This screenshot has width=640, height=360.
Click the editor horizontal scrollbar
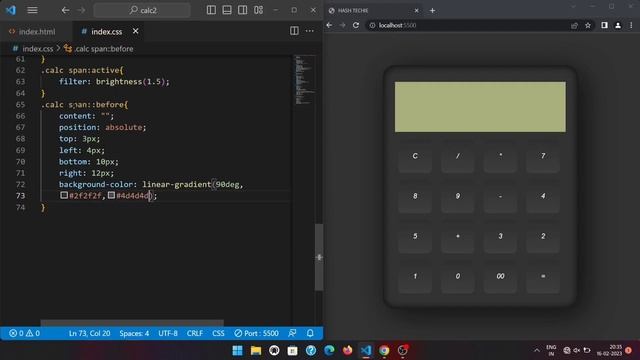[x=132, y=323]
